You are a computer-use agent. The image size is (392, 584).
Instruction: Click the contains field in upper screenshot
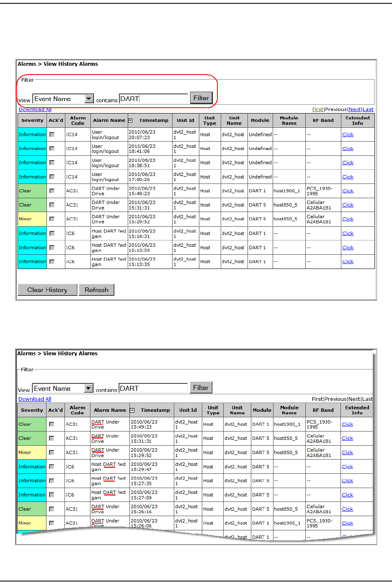point(153,99)
